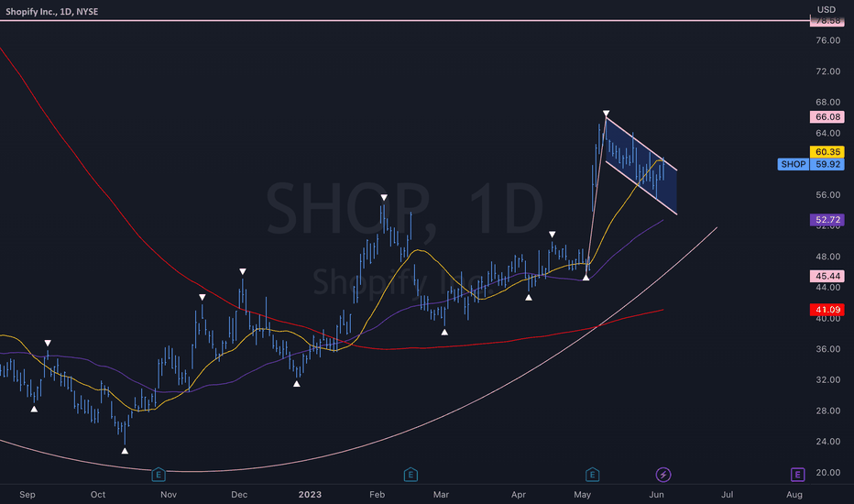Click the down-triangle pivot marker at February high
This screenshot has height=504, width=854.
click(x=384, y=197)
